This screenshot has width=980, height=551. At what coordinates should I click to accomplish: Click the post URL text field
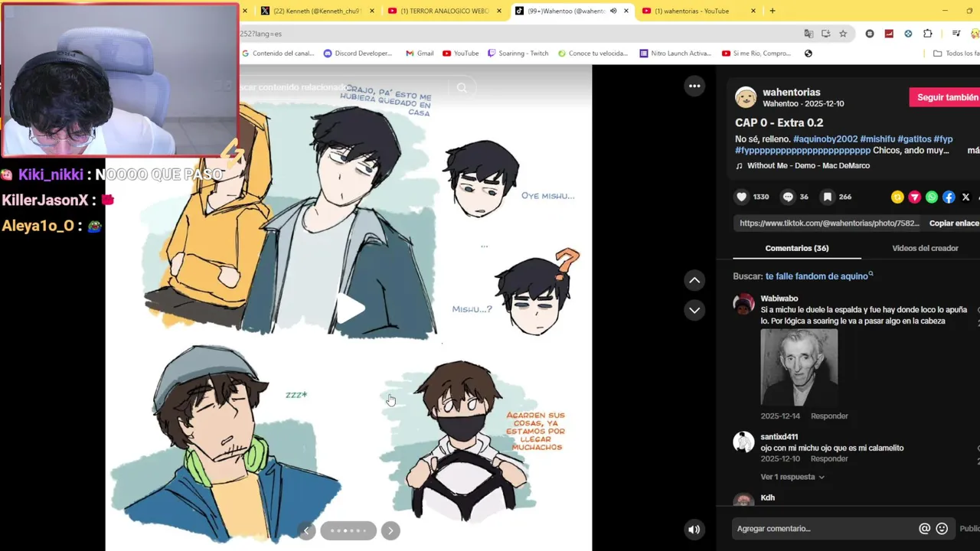click(828, 223)
